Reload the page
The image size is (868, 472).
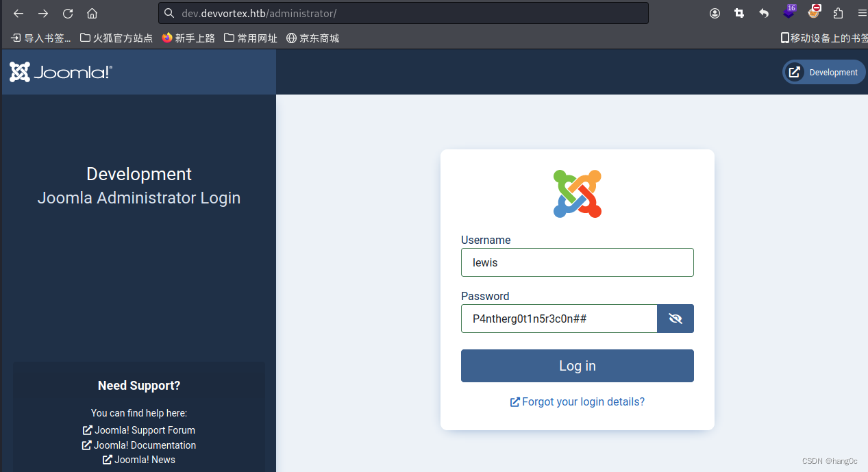pos(68,13)
